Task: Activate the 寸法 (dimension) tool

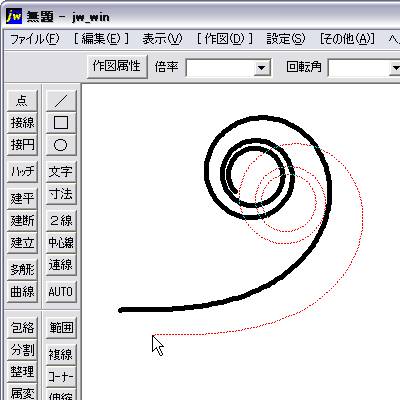Action: point(61,194)
